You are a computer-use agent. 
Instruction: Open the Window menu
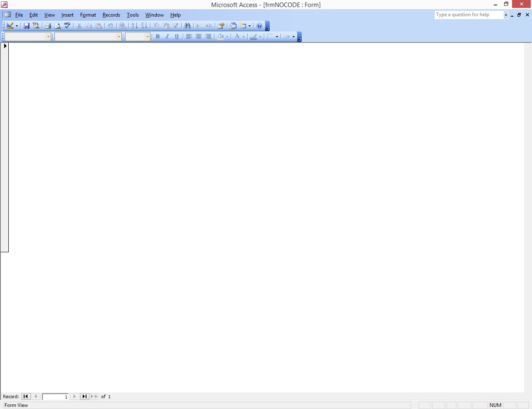click(x=154, y=15)
